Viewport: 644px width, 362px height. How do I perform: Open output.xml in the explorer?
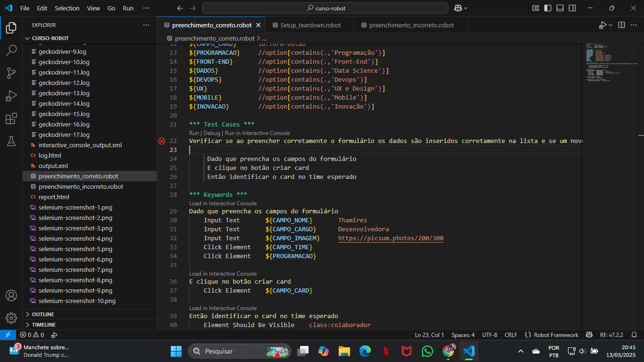tap(53, 166)
